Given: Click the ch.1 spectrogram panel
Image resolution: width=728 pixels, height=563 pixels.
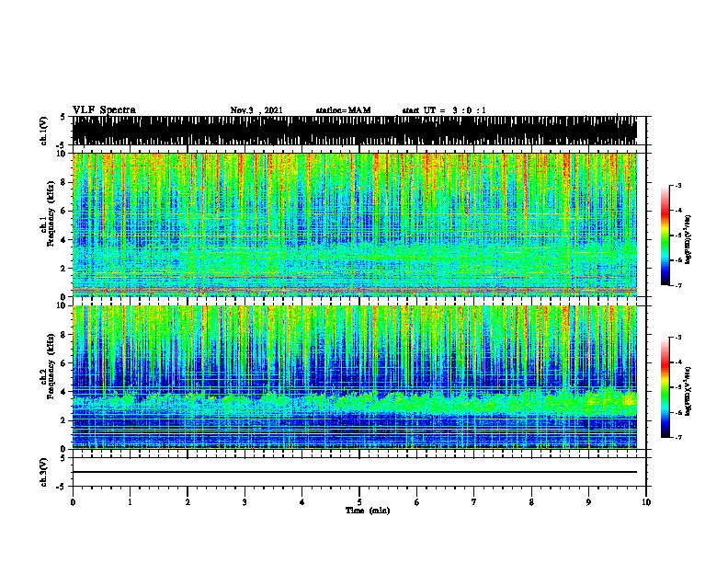Looking at the screenshot, I should tap(355, 224).
